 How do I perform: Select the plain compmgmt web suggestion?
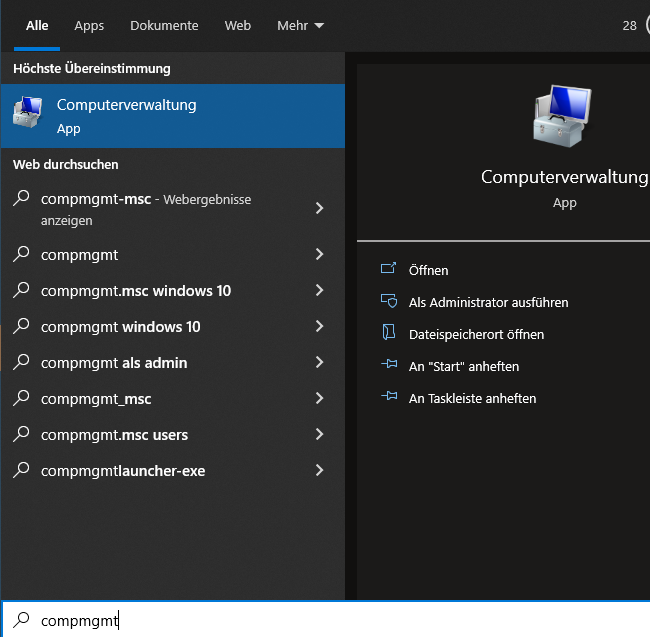pyautogui.click(x=173, y=255)
